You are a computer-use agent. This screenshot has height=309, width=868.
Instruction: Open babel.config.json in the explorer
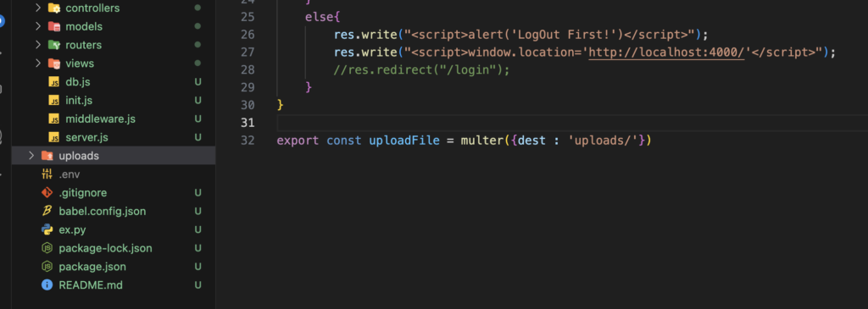click(103, 211)
